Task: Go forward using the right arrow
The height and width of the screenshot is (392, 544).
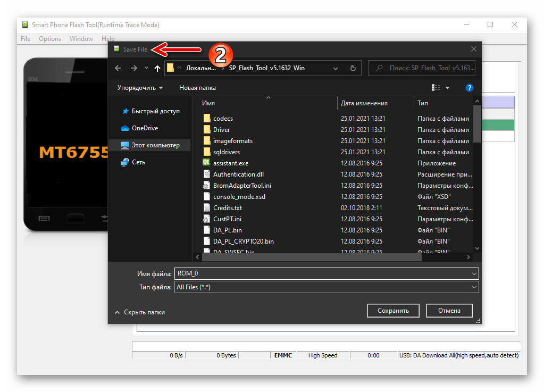Action: click(x=134, y=68)
